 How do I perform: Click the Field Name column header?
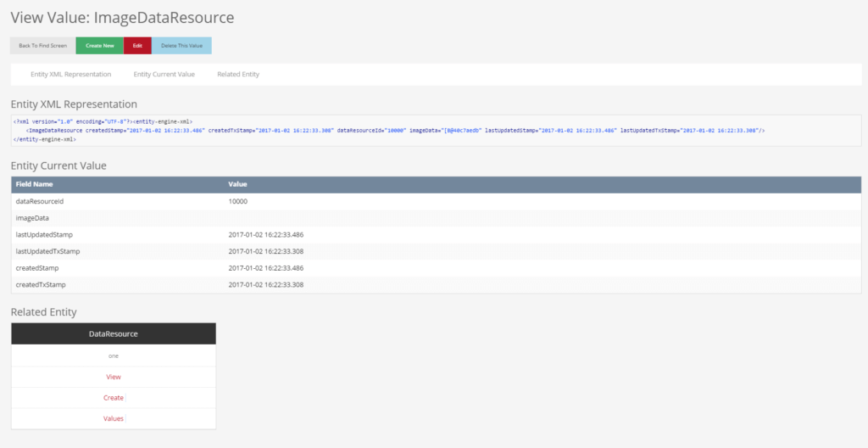pos(35,184)
